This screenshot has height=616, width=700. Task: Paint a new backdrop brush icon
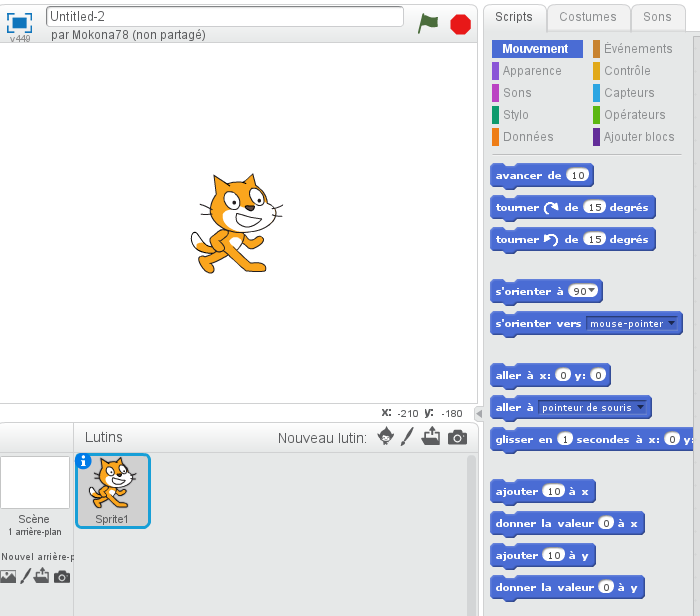click(x=25, y=576)
